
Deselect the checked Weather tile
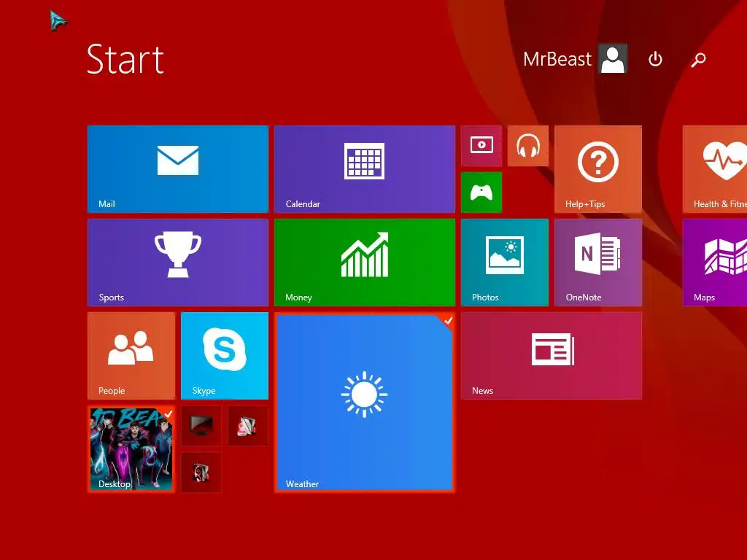[365, 402]
